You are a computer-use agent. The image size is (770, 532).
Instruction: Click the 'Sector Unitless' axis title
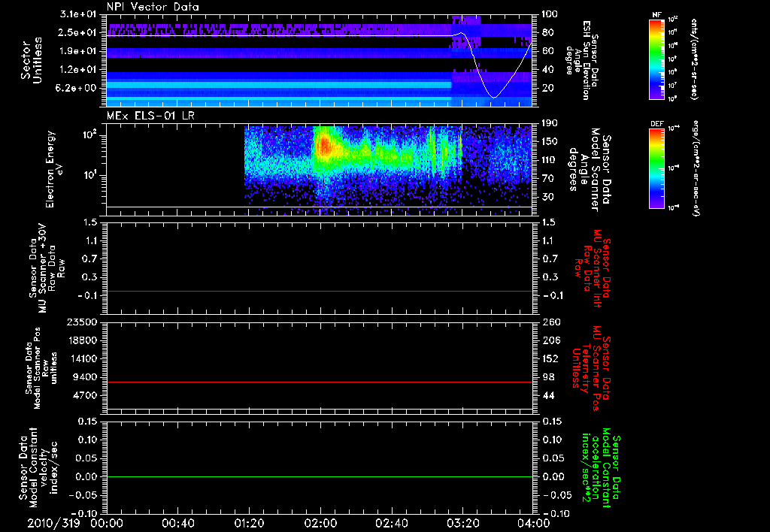tap(32, 60)
